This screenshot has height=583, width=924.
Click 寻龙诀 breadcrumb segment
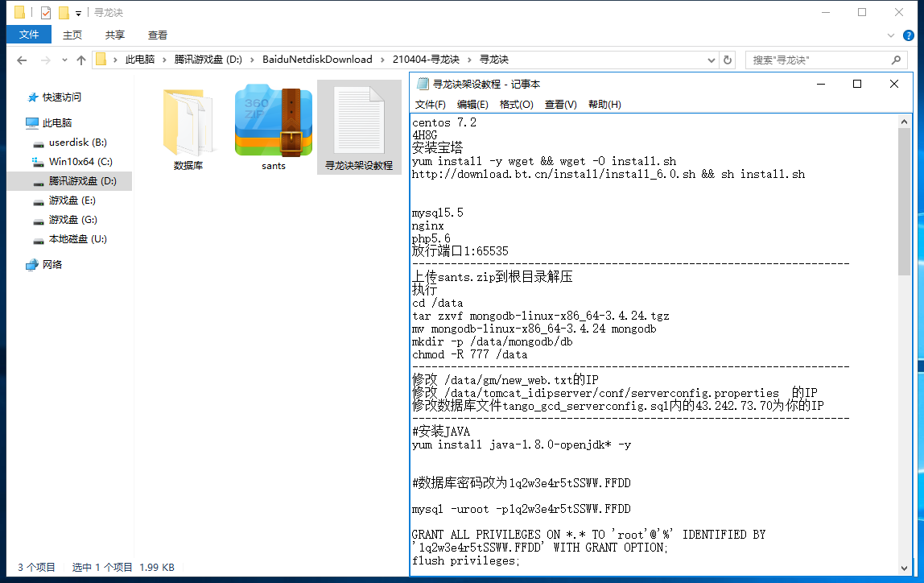[494, 60]
